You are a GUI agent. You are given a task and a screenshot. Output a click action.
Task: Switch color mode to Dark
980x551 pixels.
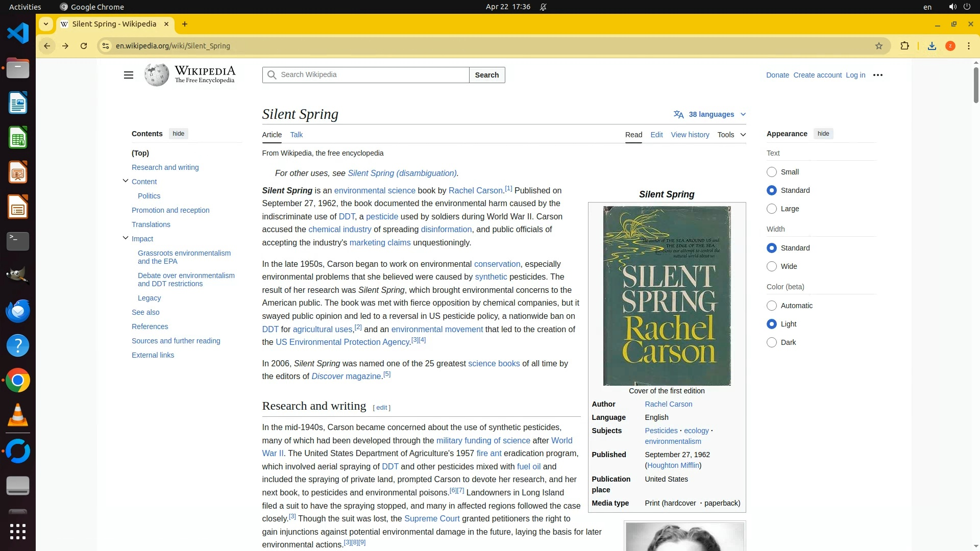pyautogui.click(x=772, y=342)
